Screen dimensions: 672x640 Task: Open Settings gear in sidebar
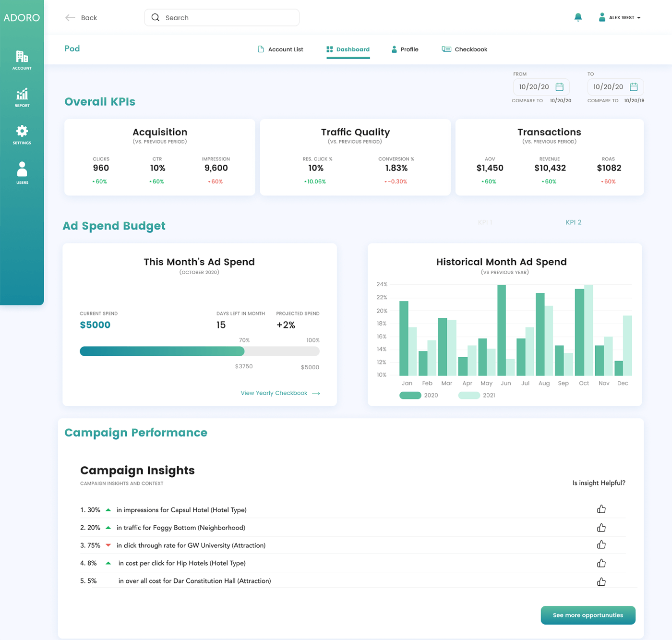point(22,135)
